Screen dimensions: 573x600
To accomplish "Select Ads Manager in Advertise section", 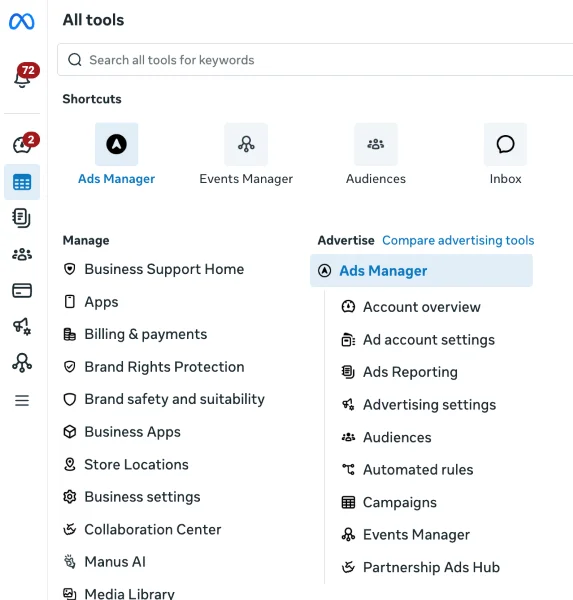I will pyautogui.click(x=421, y=271).
